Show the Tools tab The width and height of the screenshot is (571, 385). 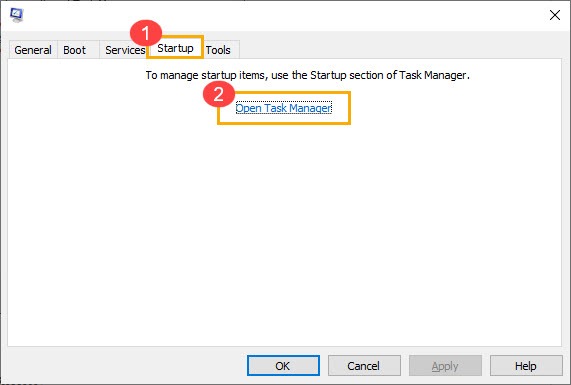tap(218, 50)
